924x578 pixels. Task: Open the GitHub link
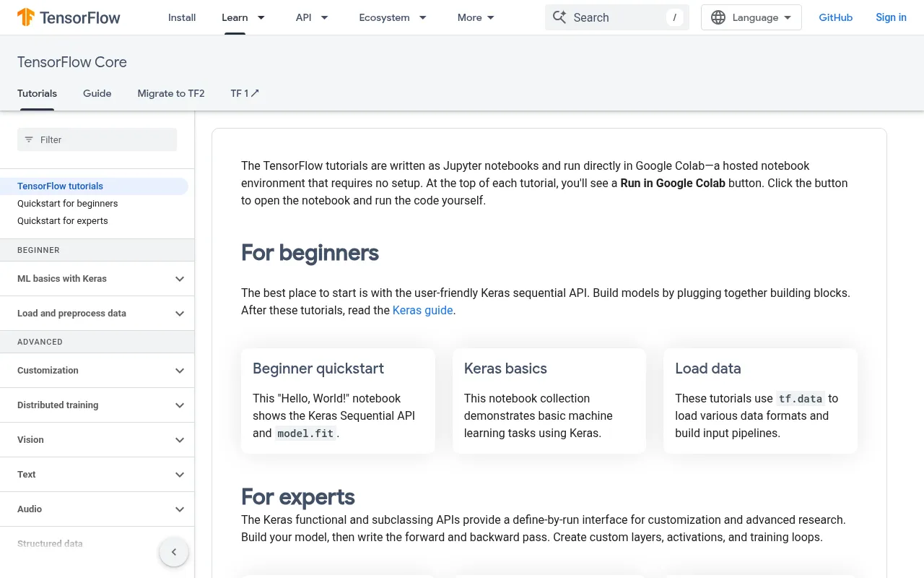[x=836, y=17]
